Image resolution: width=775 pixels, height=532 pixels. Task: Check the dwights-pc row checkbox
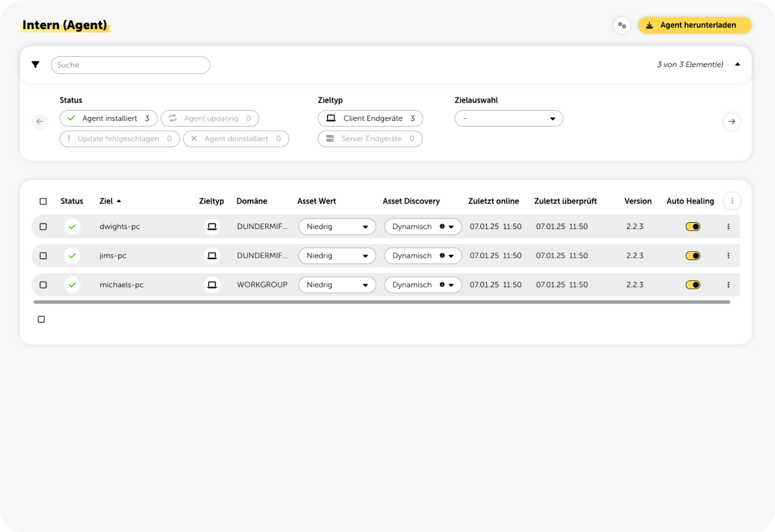tap(43, 227)
